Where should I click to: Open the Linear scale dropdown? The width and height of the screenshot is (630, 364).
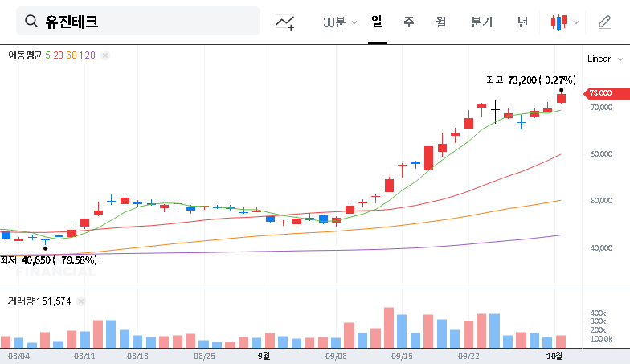click(604, 59)
